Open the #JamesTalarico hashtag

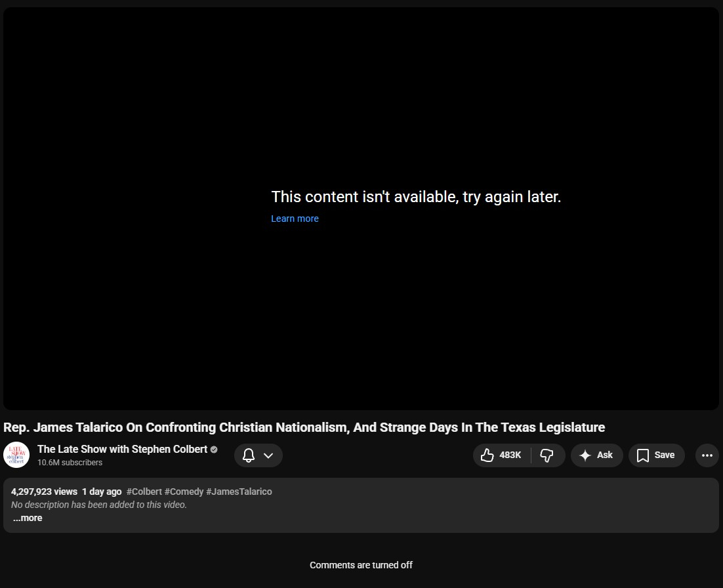pos(239,492)
